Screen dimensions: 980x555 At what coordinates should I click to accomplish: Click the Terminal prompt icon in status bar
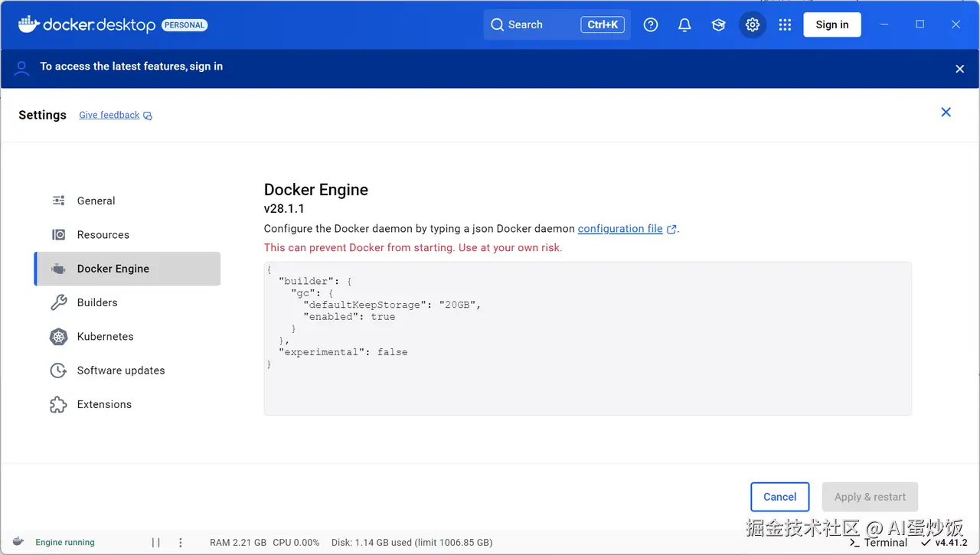(854, 543)
